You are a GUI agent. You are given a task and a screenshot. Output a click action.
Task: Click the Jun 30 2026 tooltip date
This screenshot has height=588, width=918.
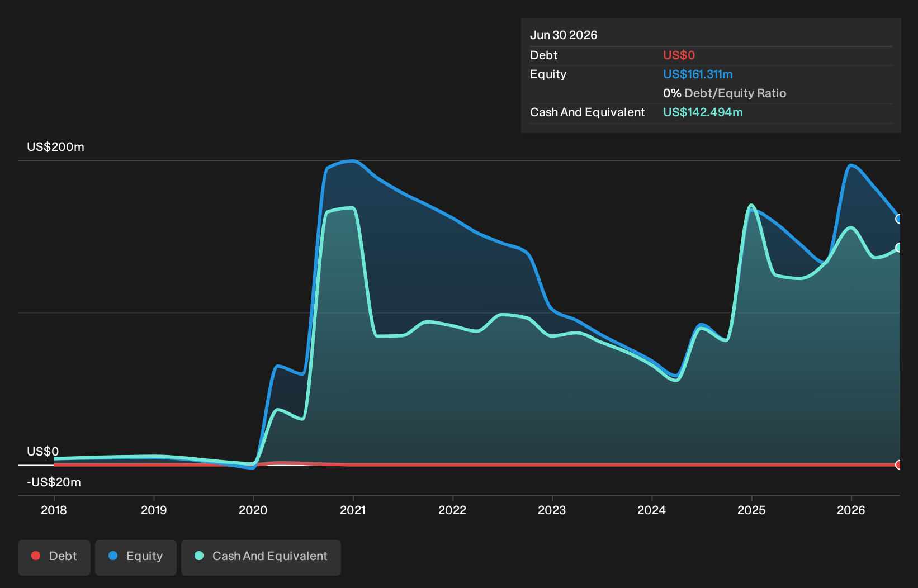tap(564, 35)
